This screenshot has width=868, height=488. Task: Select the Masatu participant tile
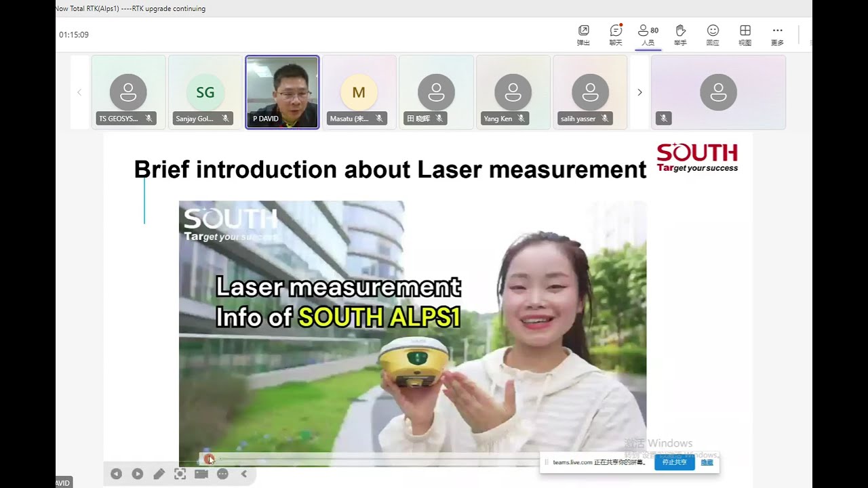[x=359, y=92]
